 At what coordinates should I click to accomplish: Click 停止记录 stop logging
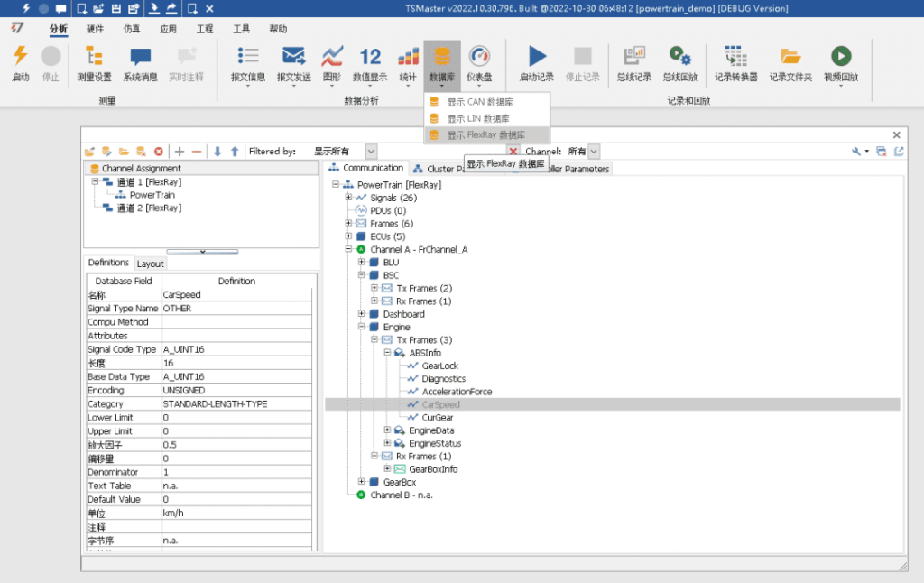click(582, 62)
